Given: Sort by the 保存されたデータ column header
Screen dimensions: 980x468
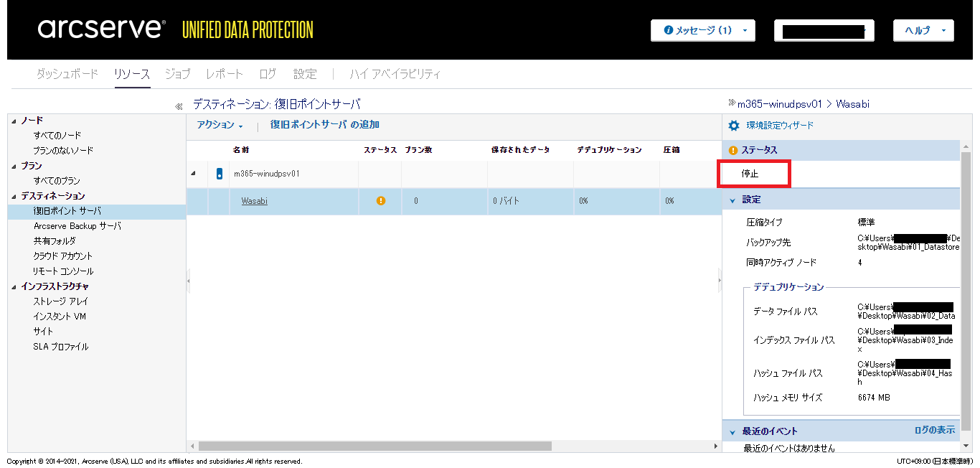Looking at the screenshot, I should tap(521, 150).
